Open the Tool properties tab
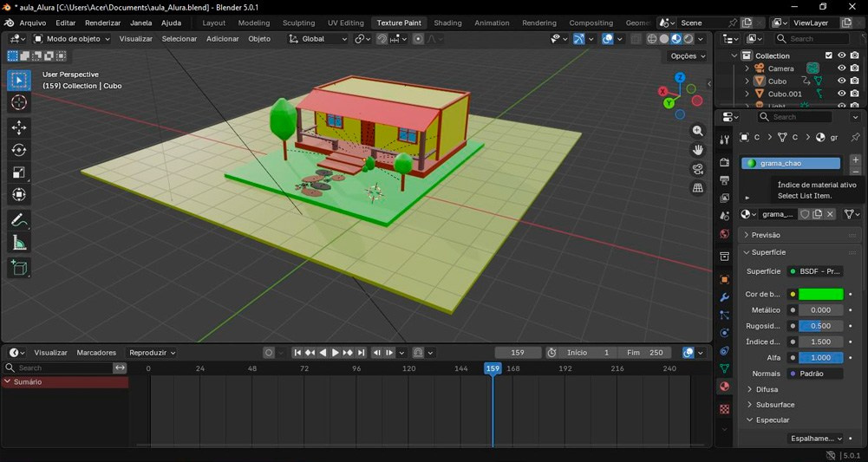868x462 pixels. [725, 140]
